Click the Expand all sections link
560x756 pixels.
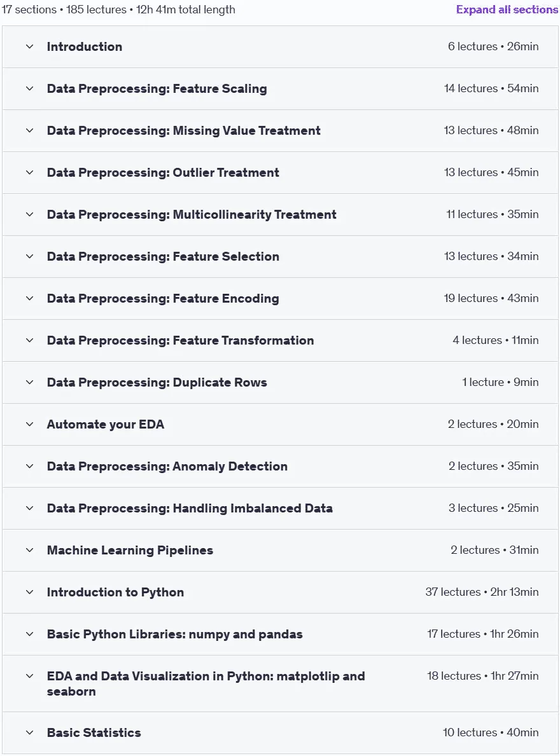tap(507, 10)
